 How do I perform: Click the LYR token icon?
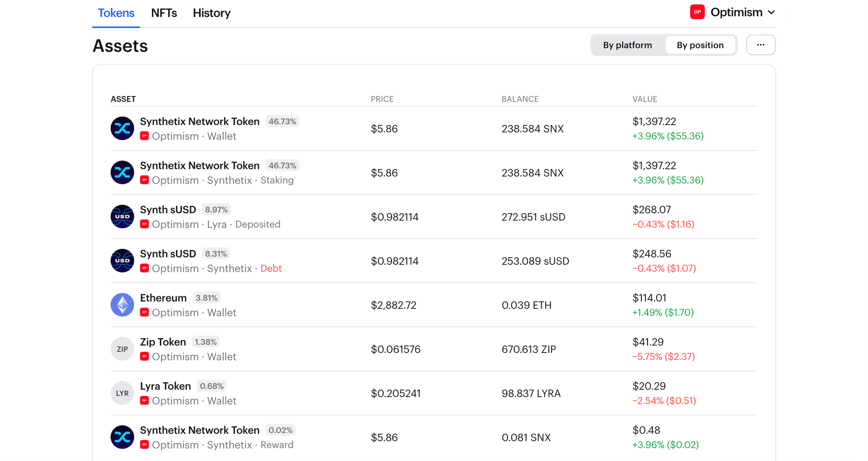point(122,393)
